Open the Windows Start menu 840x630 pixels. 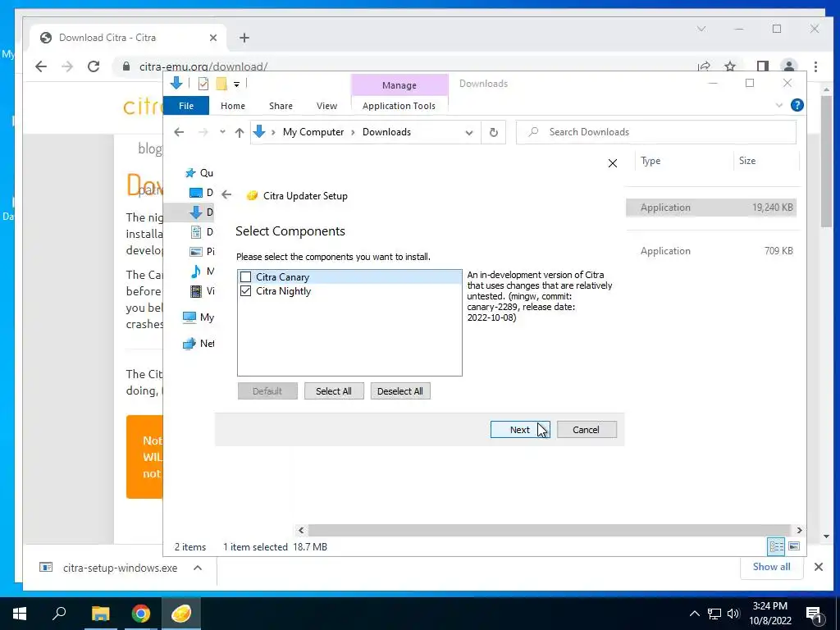coord(20,614)
